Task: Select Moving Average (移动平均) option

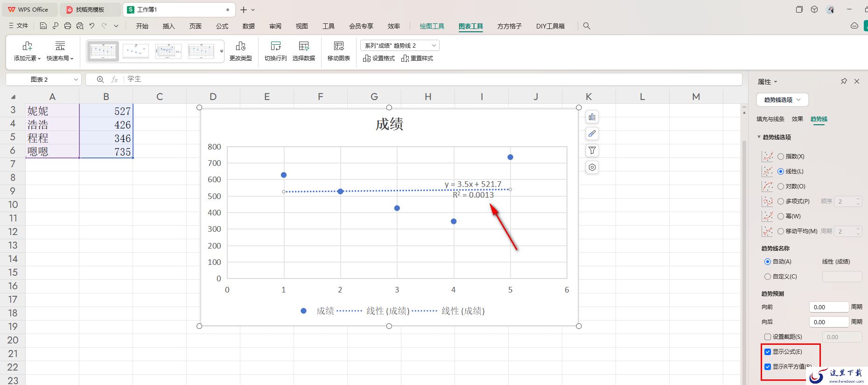Action: click(x=781, y=231)
